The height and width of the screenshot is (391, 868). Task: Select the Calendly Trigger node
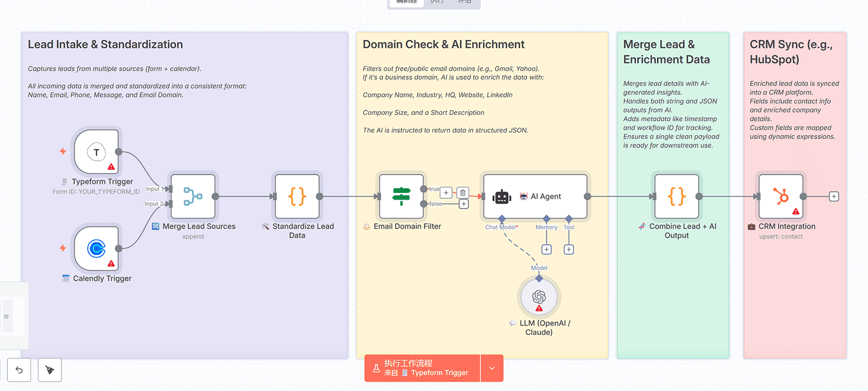coord(97,249)
